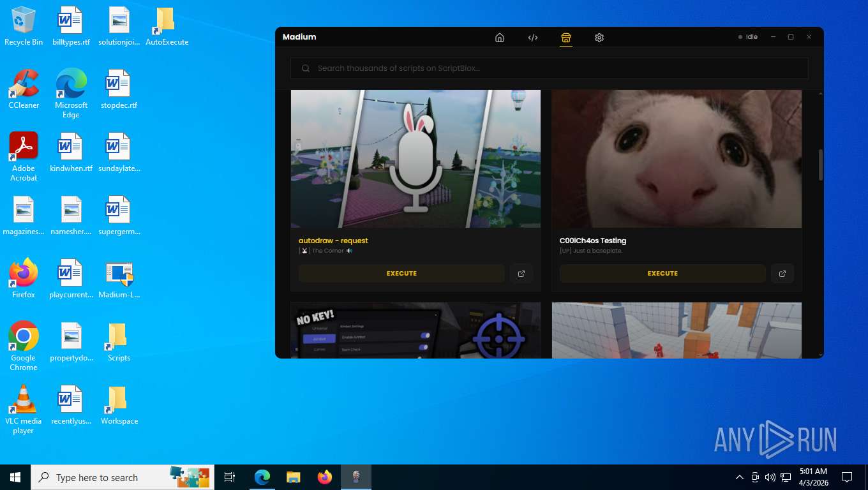Open Edge from the taskbar
Viewport: 868px width, 490px height.
coord(262,477)
